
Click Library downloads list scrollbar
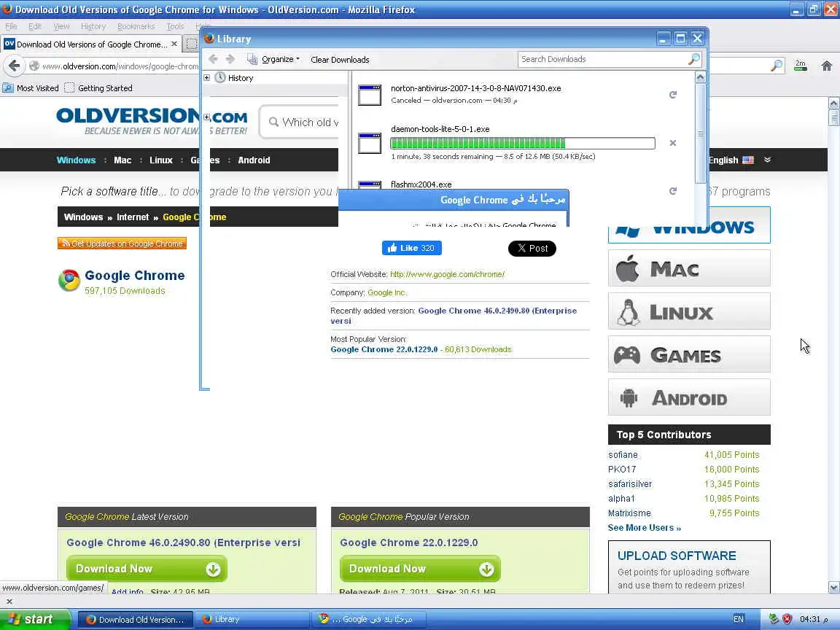click(700, 134)
